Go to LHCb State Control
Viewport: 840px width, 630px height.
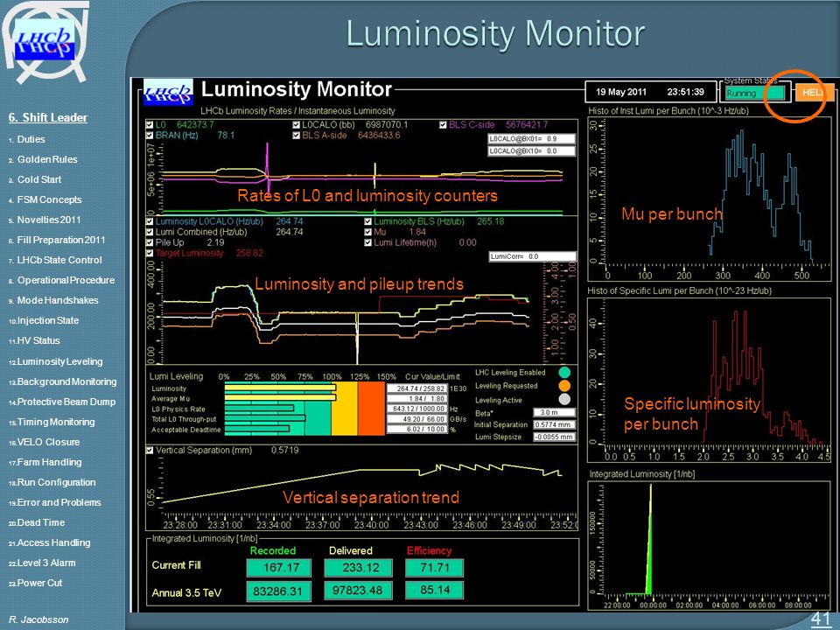pyautogui.click(x=59, y=260)
